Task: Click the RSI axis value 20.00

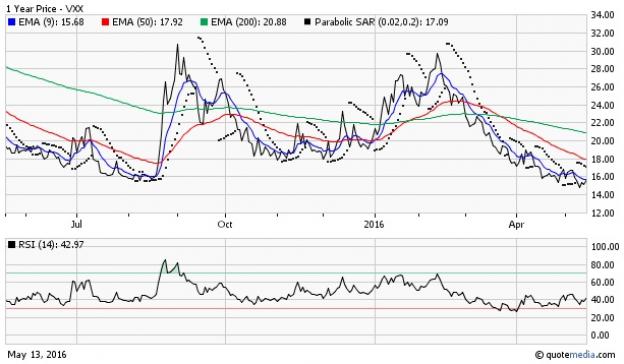Action: (x=602, y=317)
